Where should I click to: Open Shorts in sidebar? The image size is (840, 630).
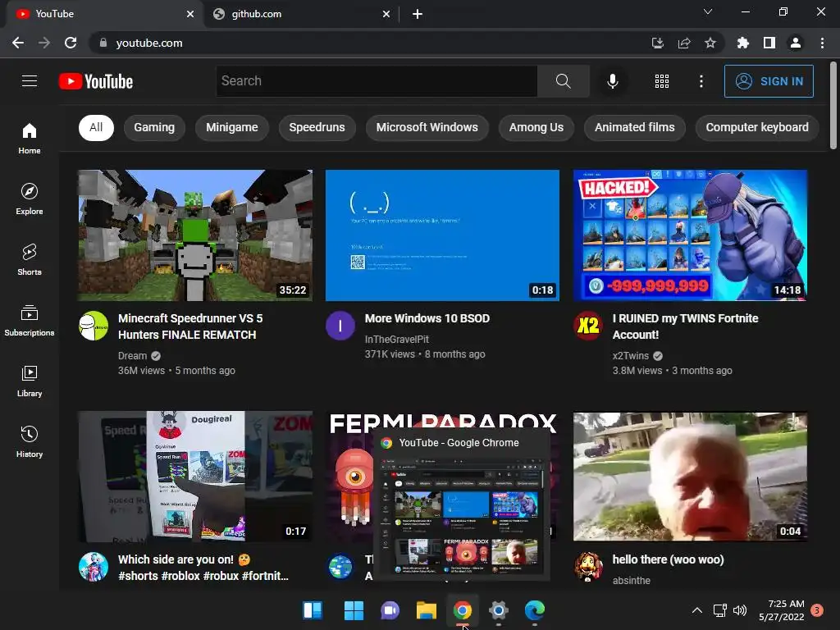30,259
